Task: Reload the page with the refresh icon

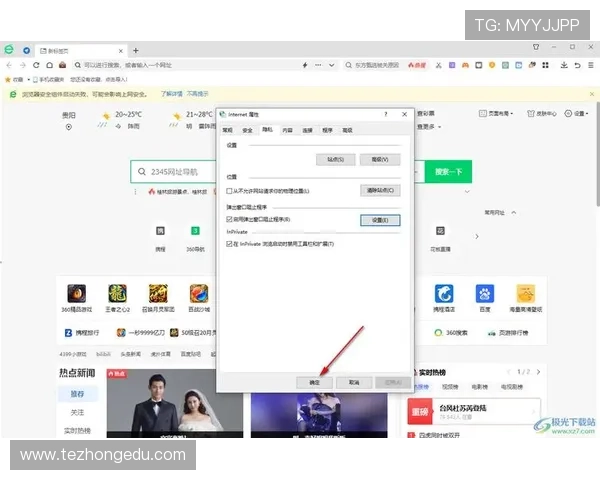Action: [36, 65]
